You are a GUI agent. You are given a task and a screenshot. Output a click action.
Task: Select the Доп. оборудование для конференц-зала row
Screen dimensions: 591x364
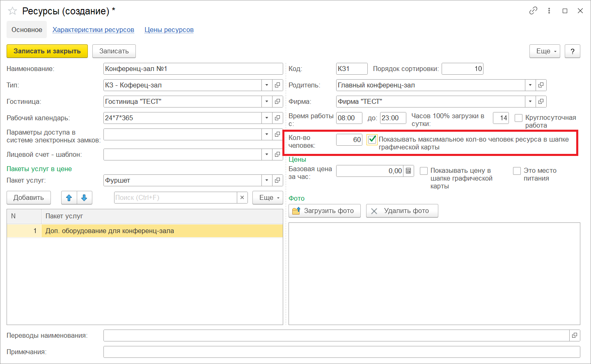click(145, 231)
